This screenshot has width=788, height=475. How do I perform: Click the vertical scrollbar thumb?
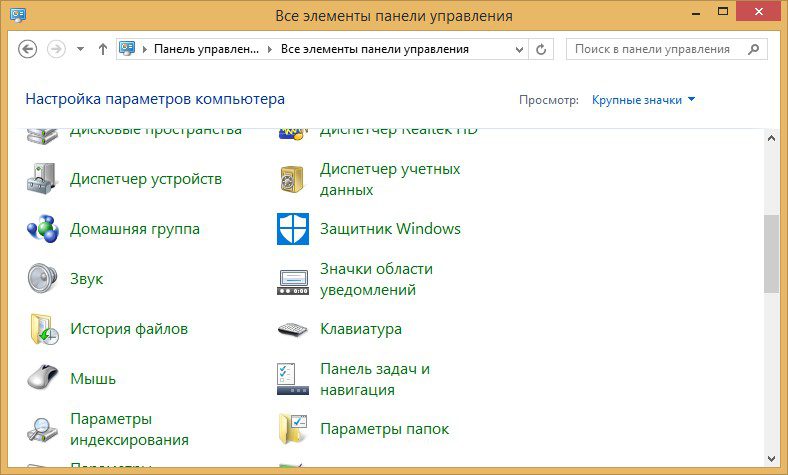(x=771, y=254)
